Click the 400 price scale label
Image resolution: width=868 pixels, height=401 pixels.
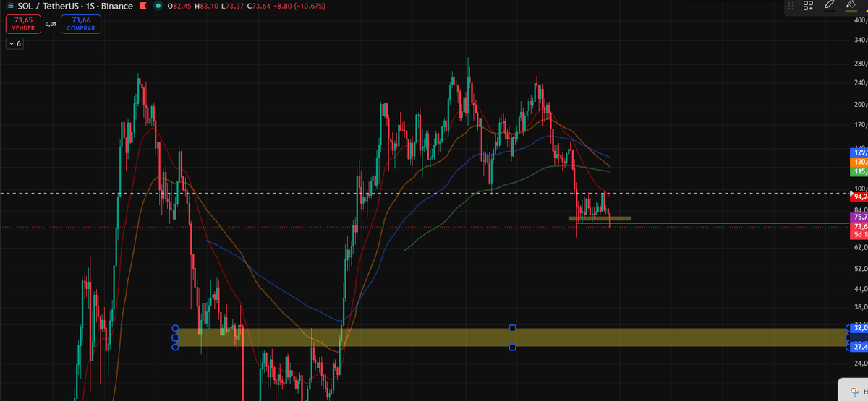pyautogui.click(x=861, y=20)
